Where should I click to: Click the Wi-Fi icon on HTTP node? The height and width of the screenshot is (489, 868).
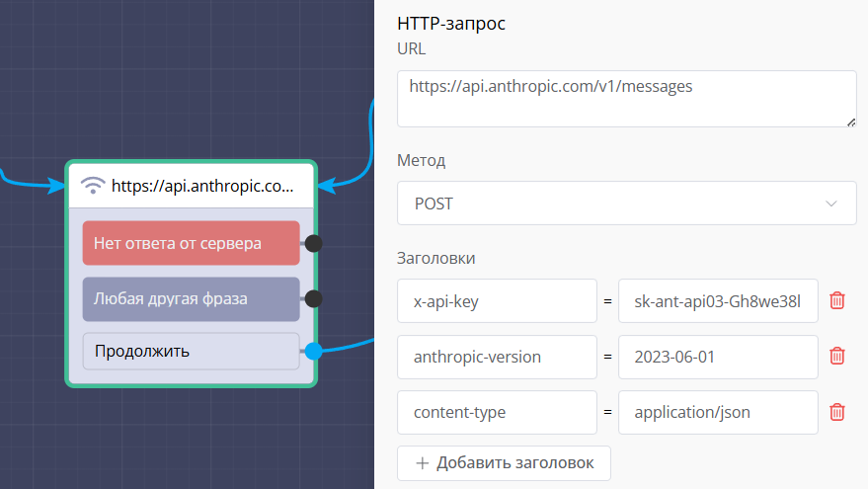pos(93,185)
